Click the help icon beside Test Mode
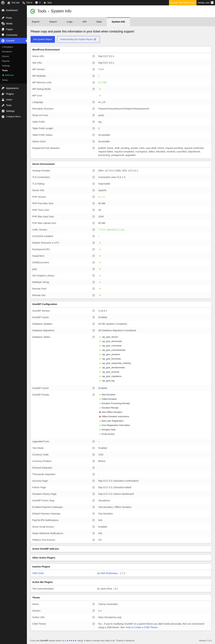Viewport: 215px width, 644px height. 94,448
